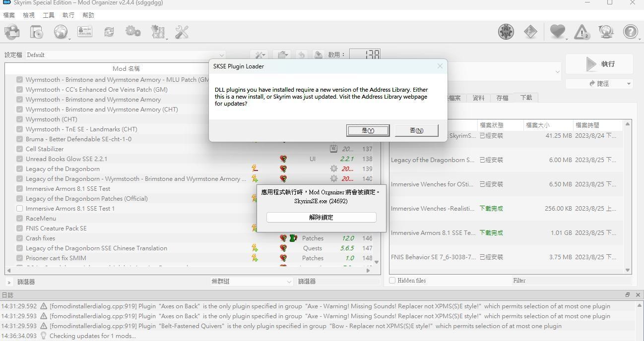Sort downloads by 檔案大小 column header
644x341 pixels.
tap(548, 125)
